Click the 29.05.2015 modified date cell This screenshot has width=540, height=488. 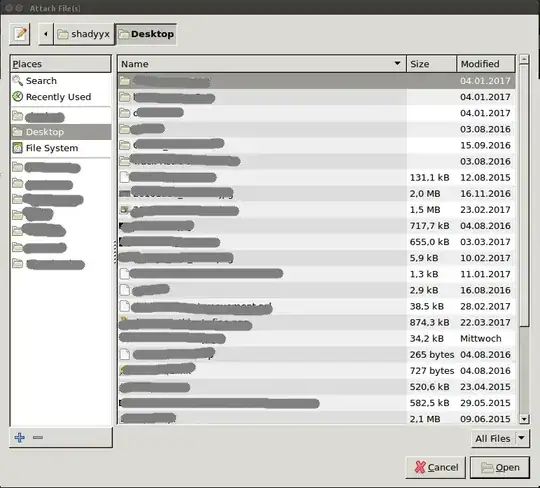coord(485,403)
